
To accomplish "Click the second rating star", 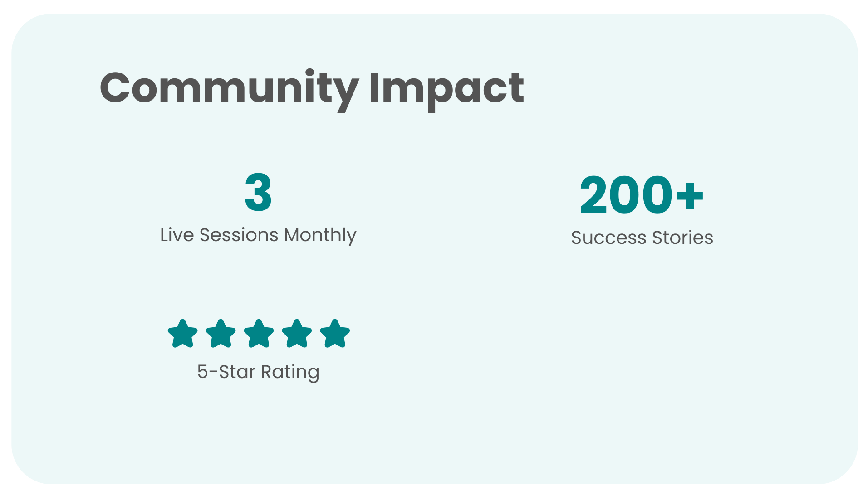I will point(221,334).
